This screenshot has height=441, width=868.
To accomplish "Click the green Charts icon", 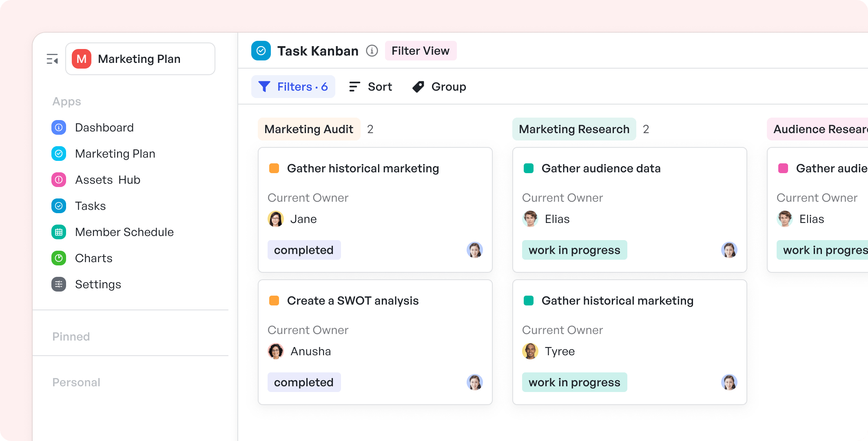I will [x=59, y=258].
